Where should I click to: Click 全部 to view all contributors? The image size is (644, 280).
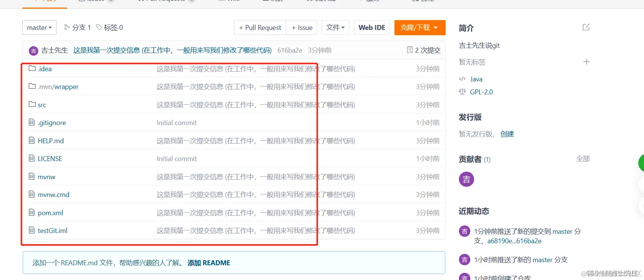[x=583, y=159]
